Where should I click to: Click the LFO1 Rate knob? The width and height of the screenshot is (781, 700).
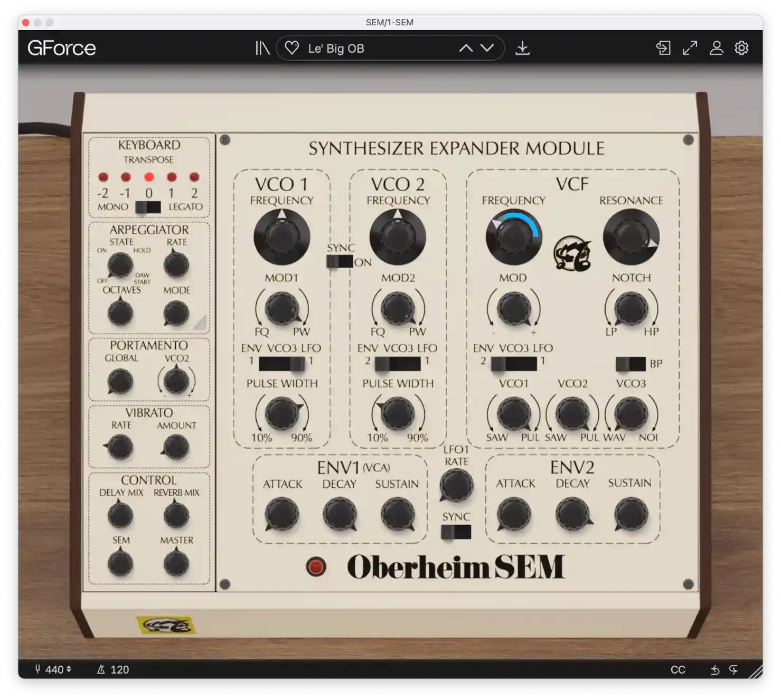(x=456, y=485)
